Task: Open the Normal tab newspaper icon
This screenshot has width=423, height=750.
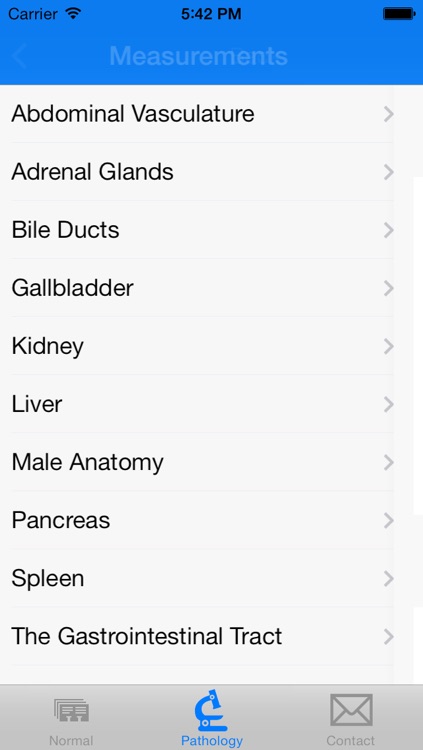Action: [x=71, y=710]
